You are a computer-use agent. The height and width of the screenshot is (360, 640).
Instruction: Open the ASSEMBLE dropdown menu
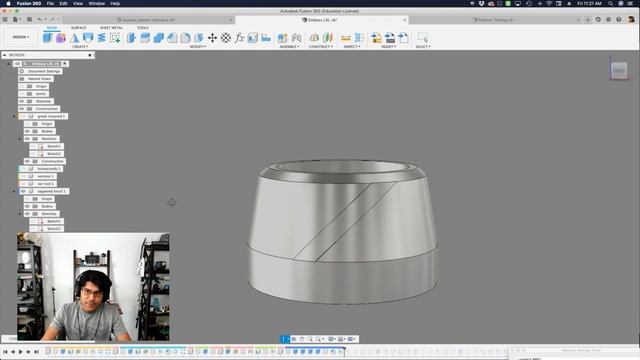(289, 47)
